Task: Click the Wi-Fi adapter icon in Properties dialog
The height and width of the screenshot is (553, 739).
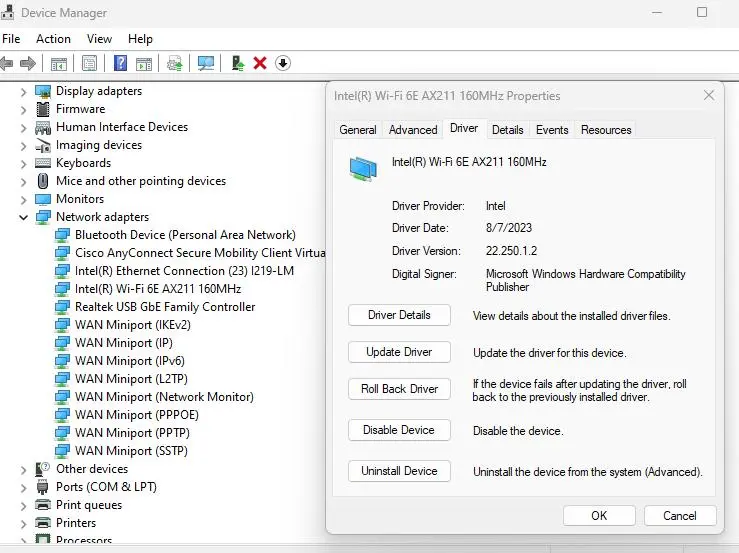Action: [363, 169]
